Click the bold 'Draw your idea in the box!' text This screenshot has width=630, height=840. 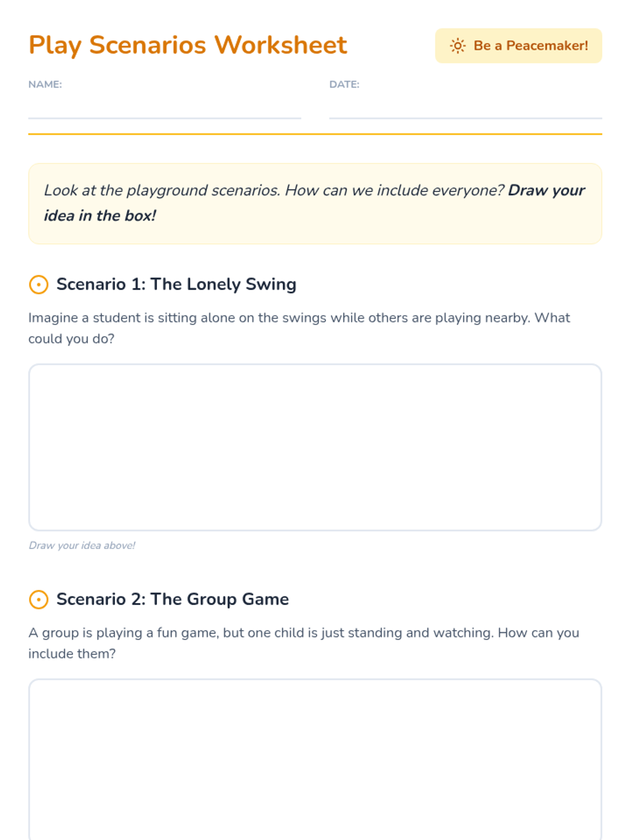(314, 203)
